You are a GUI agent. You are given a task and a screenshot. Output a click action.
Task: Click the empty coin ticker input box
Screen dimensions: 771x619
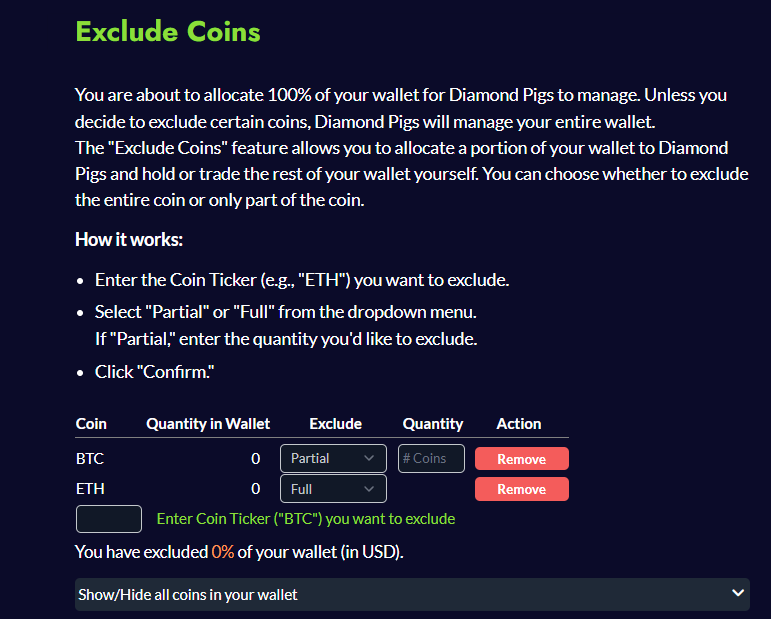[109, 519]
